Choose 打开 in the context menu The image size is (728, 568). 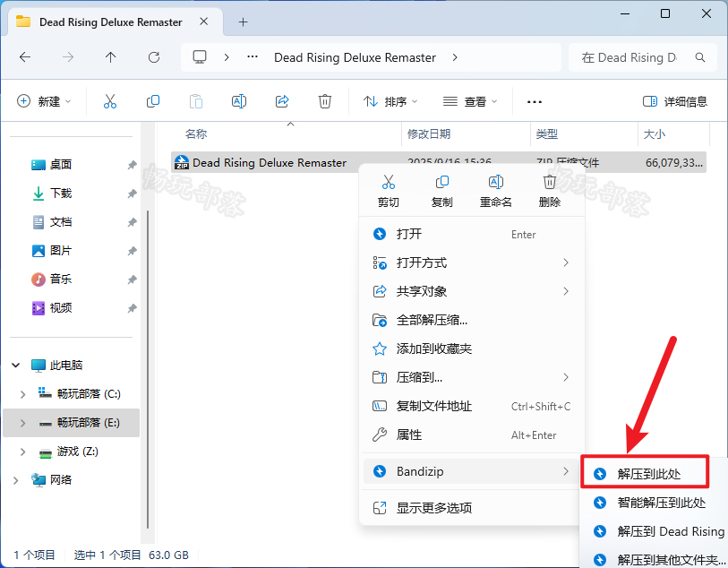472,234
